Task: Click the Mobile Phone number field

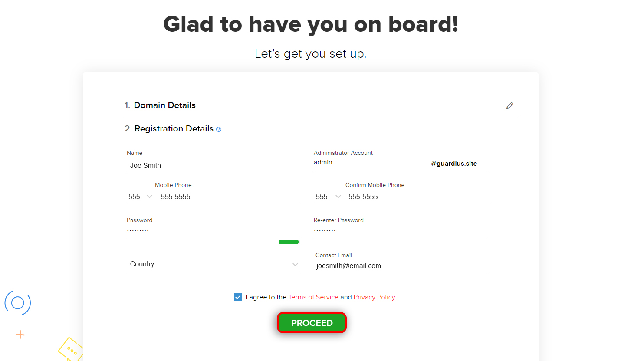Action: [230, 197]
